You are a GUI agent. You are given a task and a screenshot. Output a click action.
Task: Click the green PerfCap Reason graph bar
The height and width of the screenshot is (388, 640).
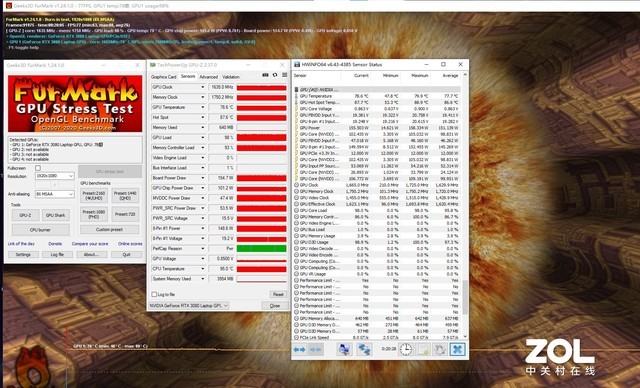click(x=262, y=248)
